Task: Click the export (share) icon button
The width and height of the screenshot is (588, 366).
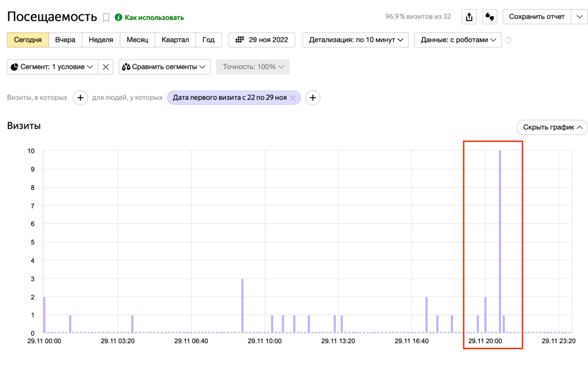Action: click(469, 17)
